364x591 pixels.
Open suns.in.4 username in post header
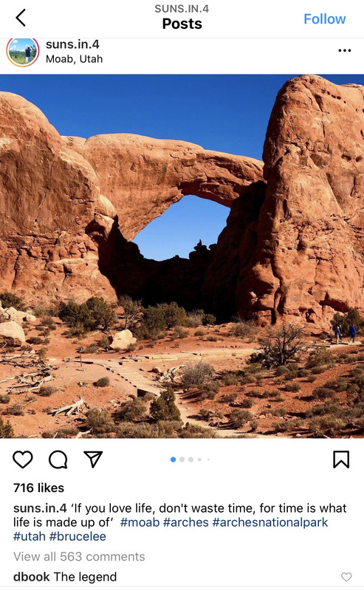(72, 44)
